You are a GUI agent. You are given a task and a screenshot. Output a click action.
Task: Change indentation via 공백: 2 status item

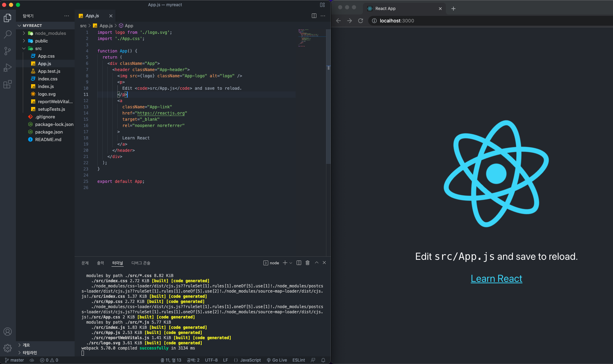pos(193,360)
